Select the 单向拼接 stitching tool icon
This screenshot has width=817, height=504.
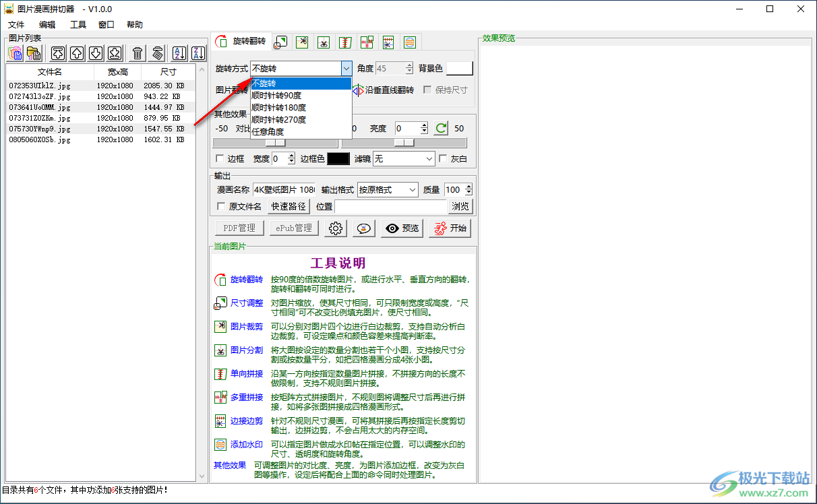pyautogui.click(x=345, y=42)
